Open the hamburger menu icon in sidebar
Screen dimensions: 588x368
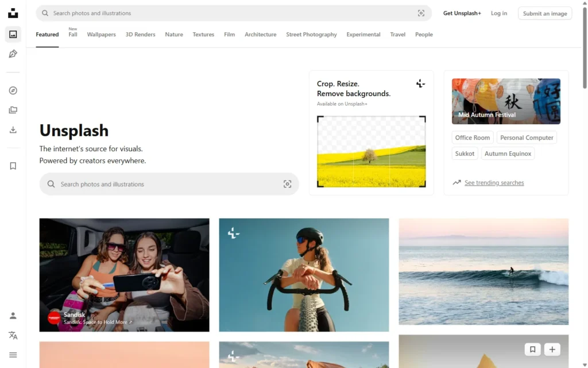click(13, 355)
